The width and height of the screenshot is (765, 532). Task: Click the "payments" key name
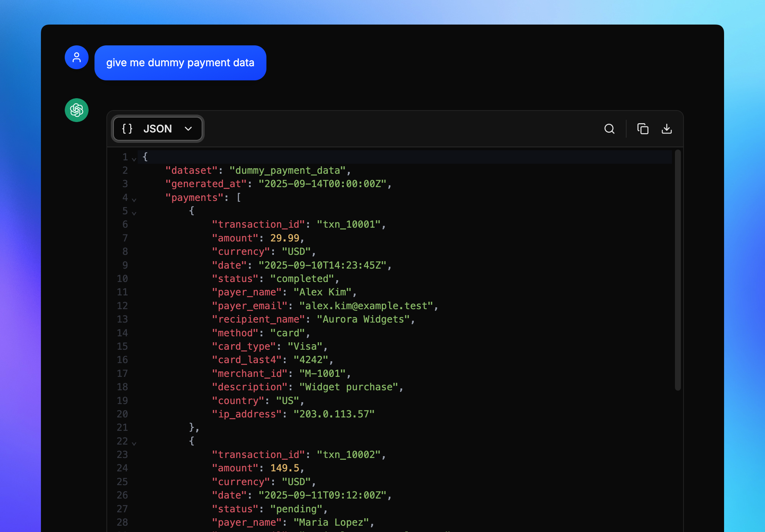(194, 198)
